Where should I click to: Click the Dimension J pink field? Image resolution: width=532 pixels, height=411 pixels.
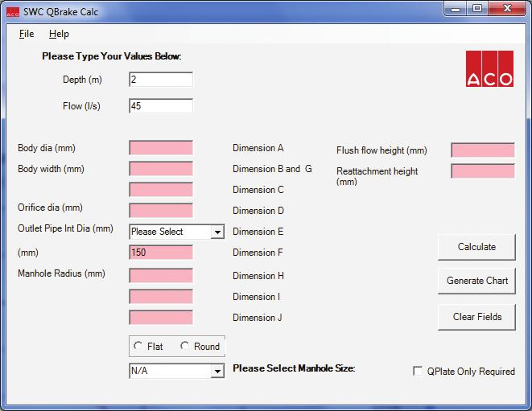pyautogui.click(x=161, y=318)
